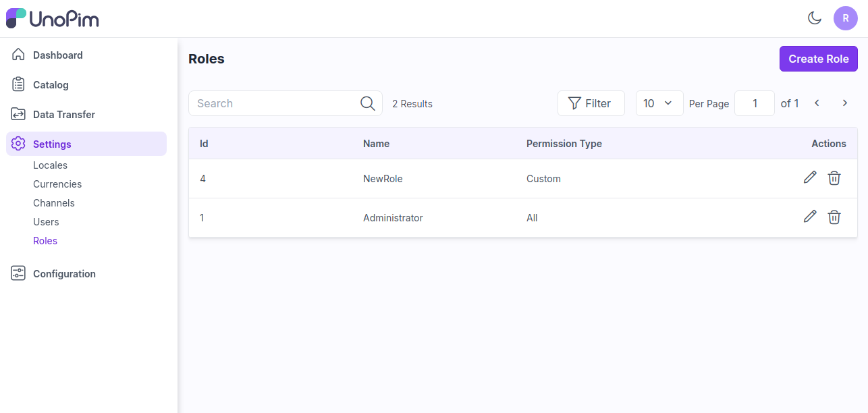868x413 pixels.
Task: Click the UnoPim logo
Action: (x=53, y=18)
